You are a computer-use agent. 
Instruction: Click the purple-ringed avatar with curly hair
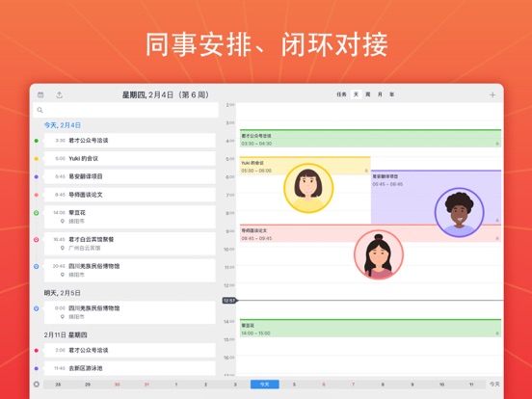click(x=460, y=212)
